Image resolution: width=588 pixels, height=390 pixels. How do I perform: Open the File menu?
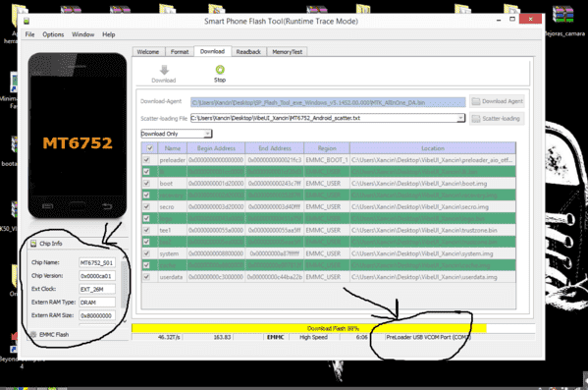click(x=30, y=34)
